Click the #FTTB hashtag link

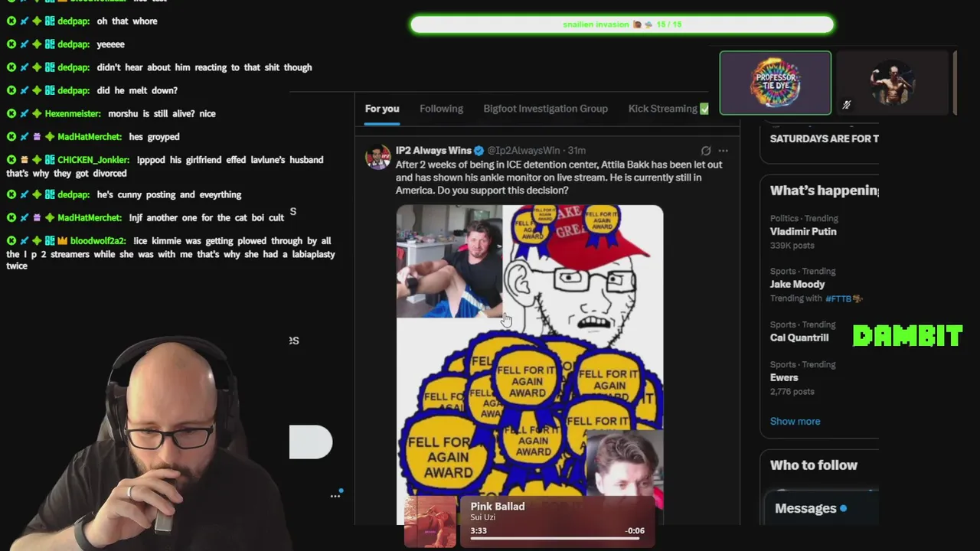[x=843, y=298]
